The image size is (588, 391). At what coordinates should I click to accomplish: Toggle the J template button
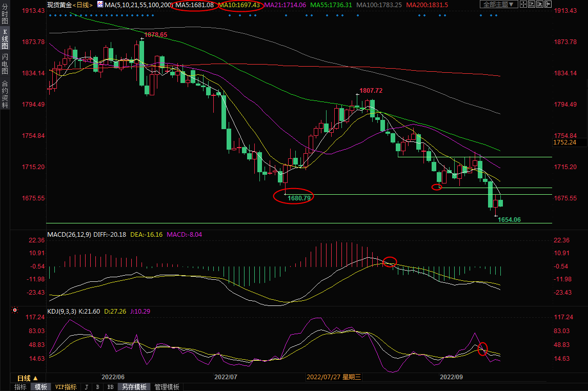click(87, 387)
